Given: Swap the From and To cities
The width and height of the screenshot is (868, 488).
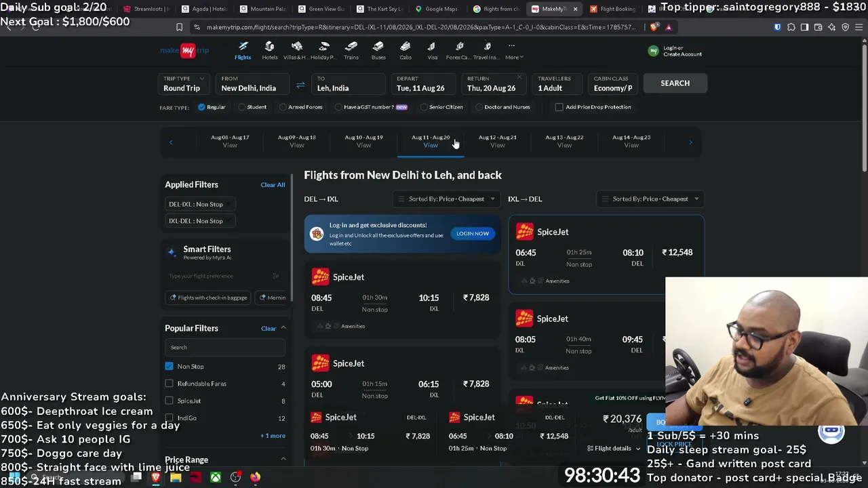Looking at the screenshot, I should 300,85.
